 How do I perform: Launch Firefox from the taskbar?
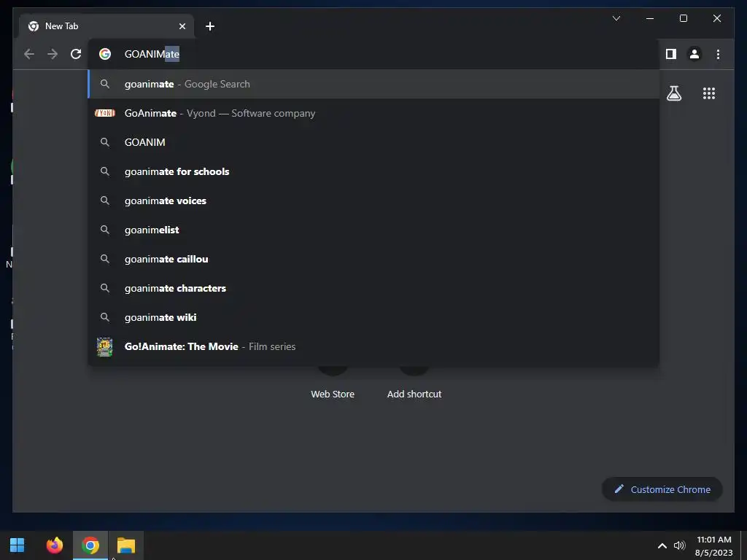54,545
